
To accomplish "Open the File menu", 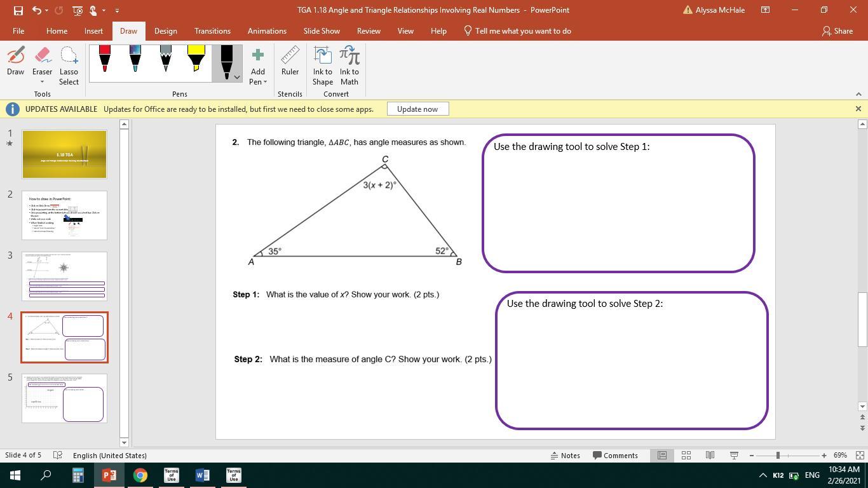I will (x=18, y=31).
